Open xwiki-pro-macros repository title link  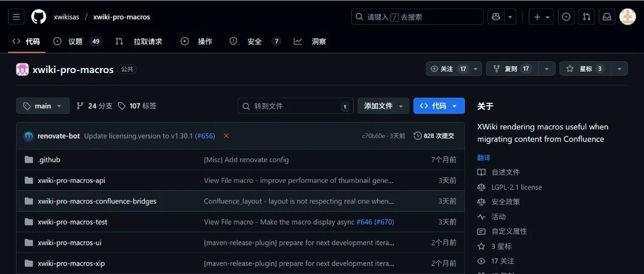point(73,70)
